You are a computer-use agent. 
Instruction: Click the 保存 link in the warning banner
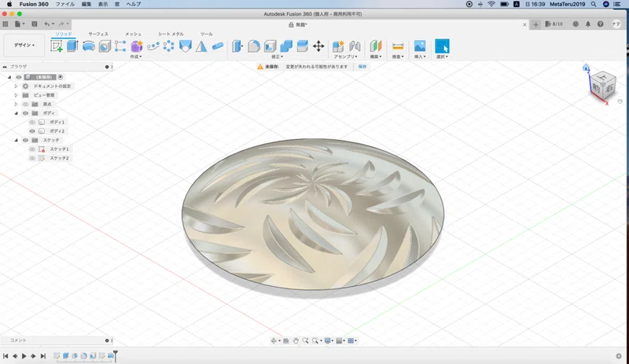point(362,67)
